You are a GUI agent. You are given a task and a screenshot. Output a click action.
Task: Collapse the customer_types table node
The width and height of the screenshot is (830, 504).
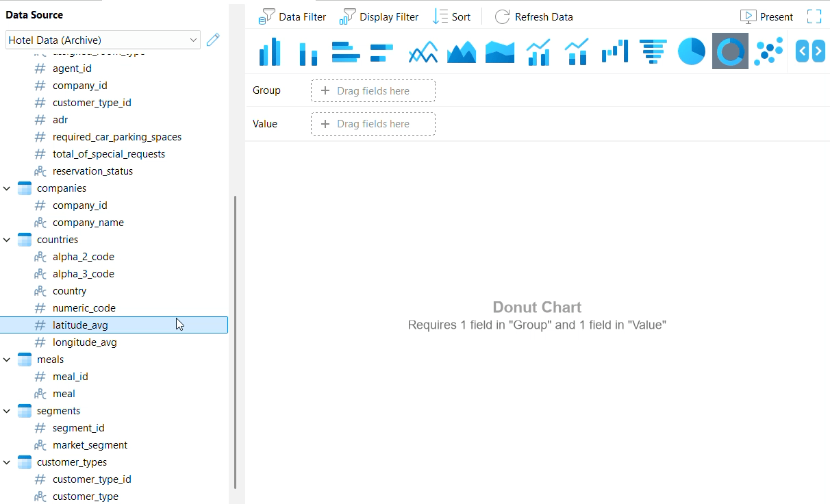(x=7, y=462)
